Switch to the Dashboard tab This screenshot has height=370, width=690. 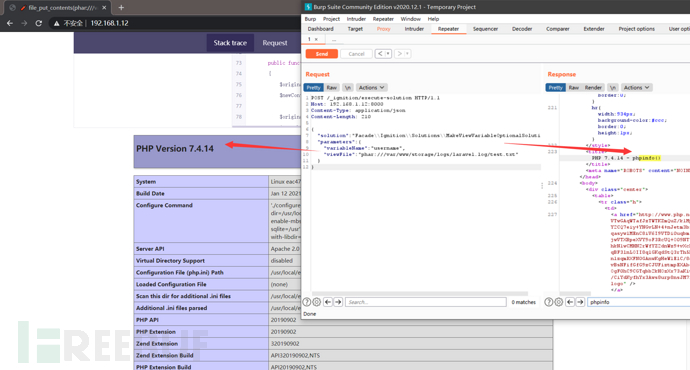click(x=320, y=29)
